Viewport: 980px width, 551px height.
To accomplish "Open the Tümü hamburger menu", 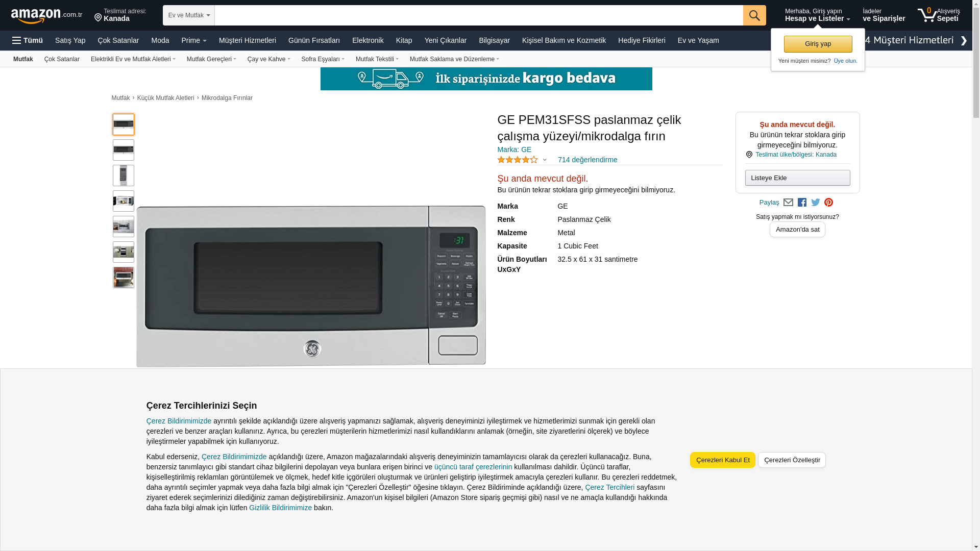I will point(28,40).
